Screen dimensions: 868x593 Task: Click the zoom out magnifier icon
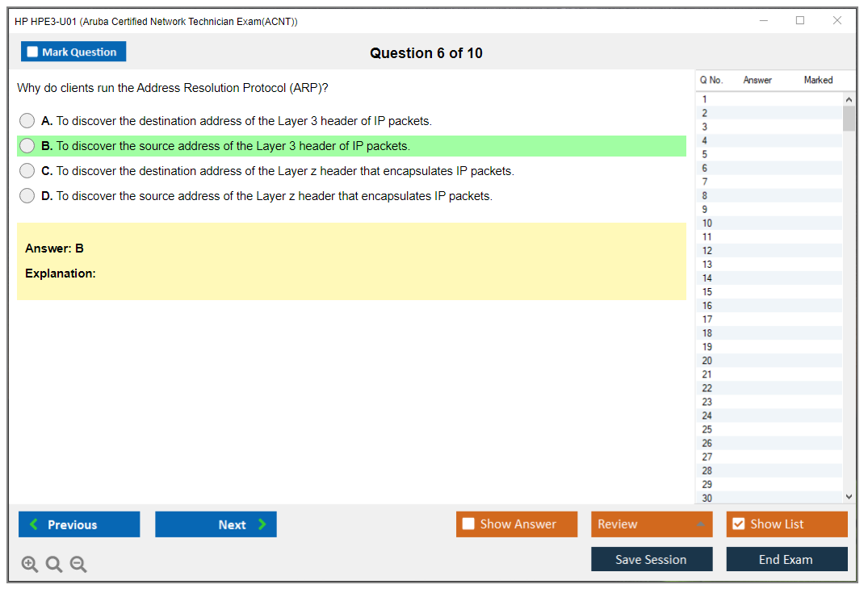tap(78, 565)
